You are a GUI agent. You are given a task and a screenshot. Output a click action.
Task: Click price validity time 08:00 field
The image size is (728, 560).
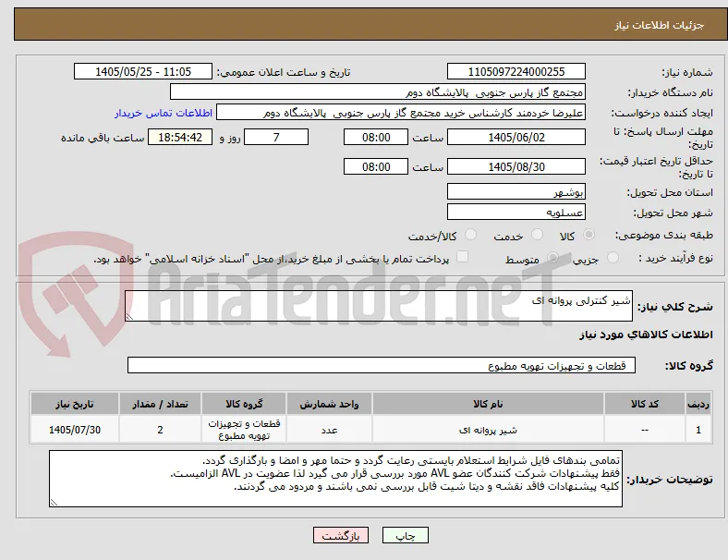click(x=376, y=166)
